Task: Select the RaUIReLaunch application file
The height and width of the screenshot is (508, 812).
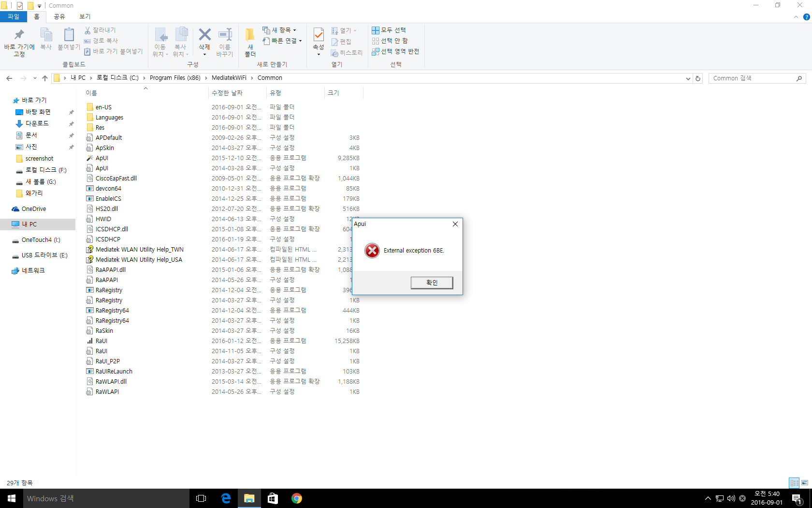Action: coord(114,372)
